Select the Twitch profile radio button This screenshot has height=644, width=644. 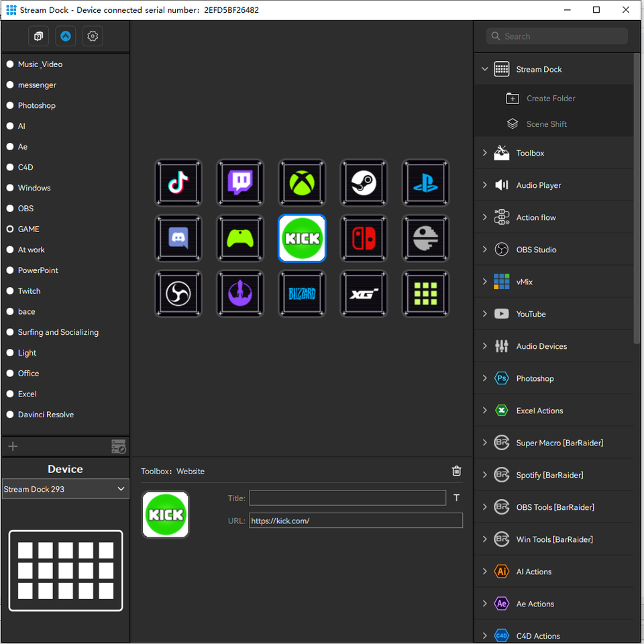[x=10, y=290]
